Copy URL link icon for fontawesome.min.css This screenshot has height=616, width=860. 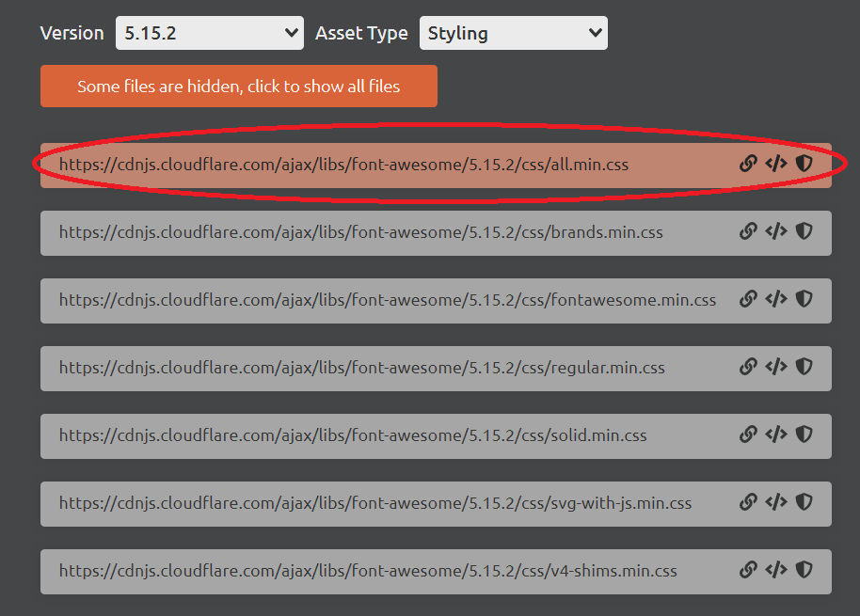point(748,299)
